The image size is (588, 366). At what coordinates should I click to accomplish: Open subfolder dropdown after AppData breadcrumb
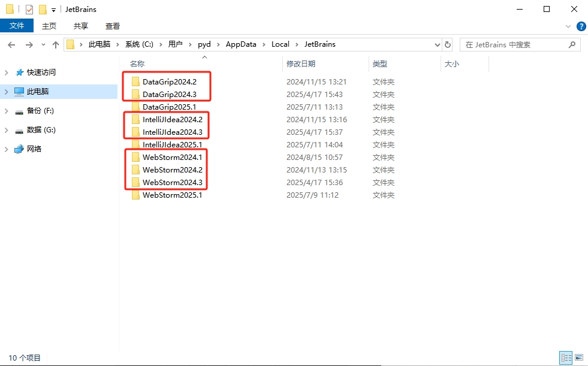[x=264, y=44]
